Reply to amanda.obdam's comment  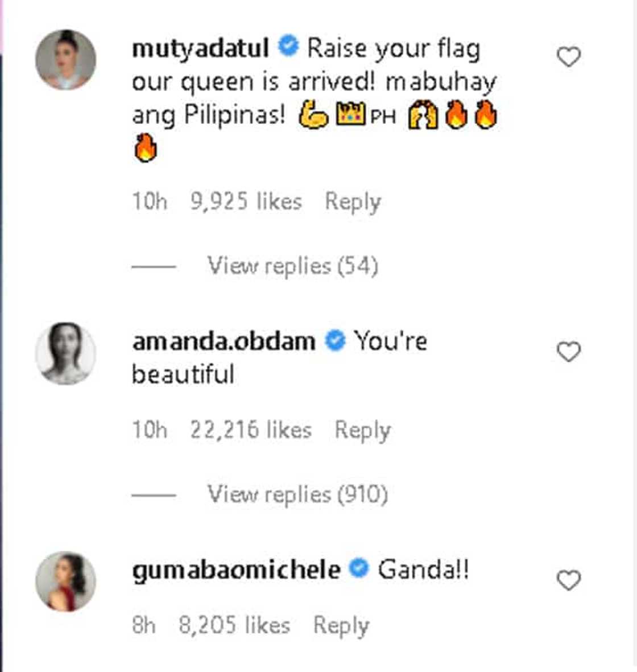point(362,430)
